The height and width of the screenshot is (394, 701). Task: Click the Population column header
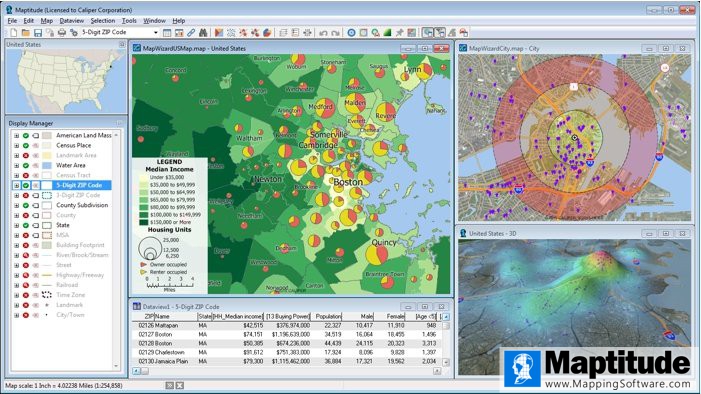(328, 316)
